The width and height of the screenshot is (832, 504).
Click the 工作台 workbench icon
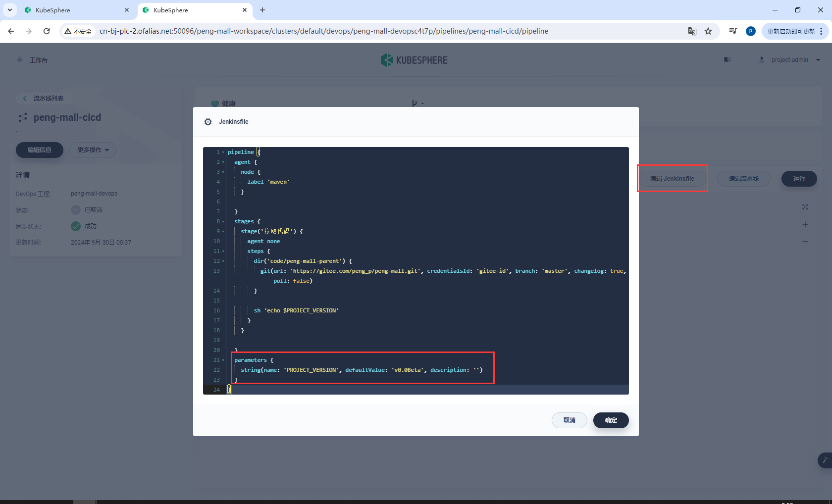tap(20, 60)
